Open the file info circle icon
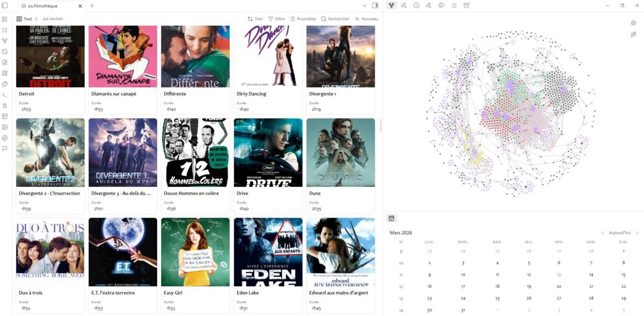 [416, 5]
